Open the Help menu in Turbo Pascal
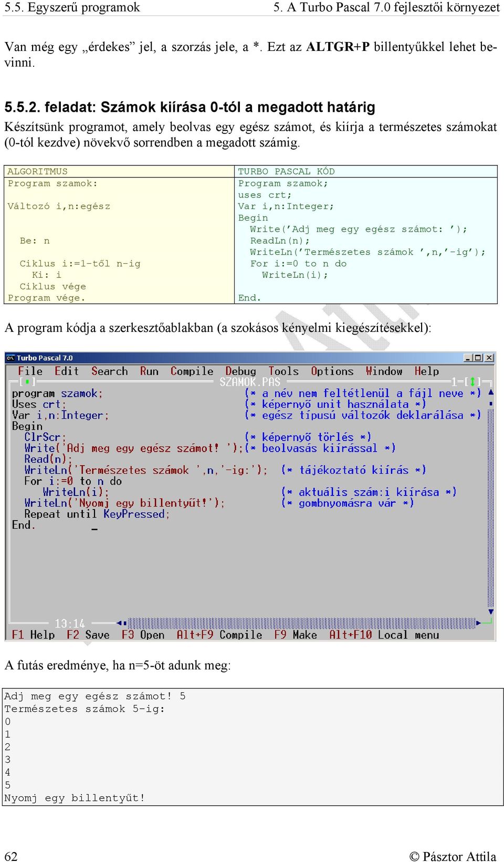The image size is (504, 862). (427, 371)
